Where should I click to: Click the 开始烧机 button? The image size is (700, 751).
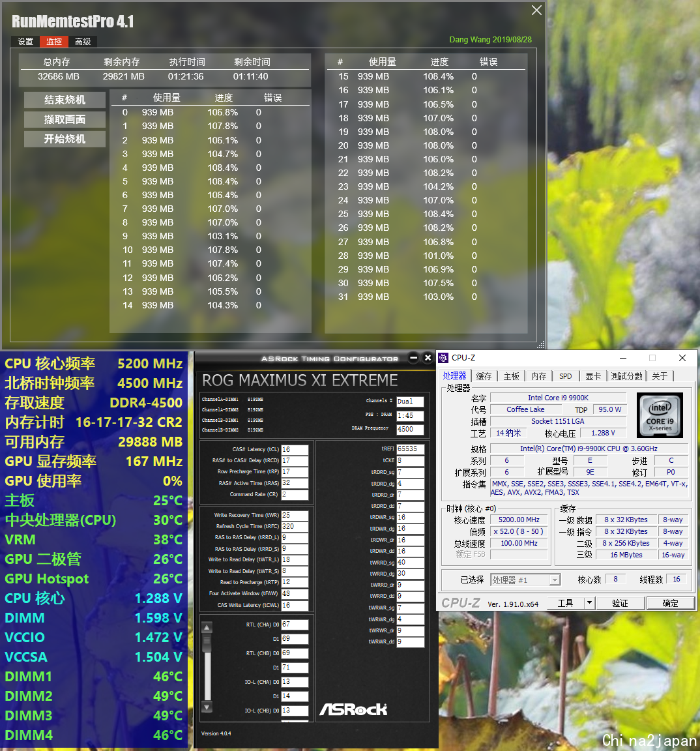click(65, 140)
